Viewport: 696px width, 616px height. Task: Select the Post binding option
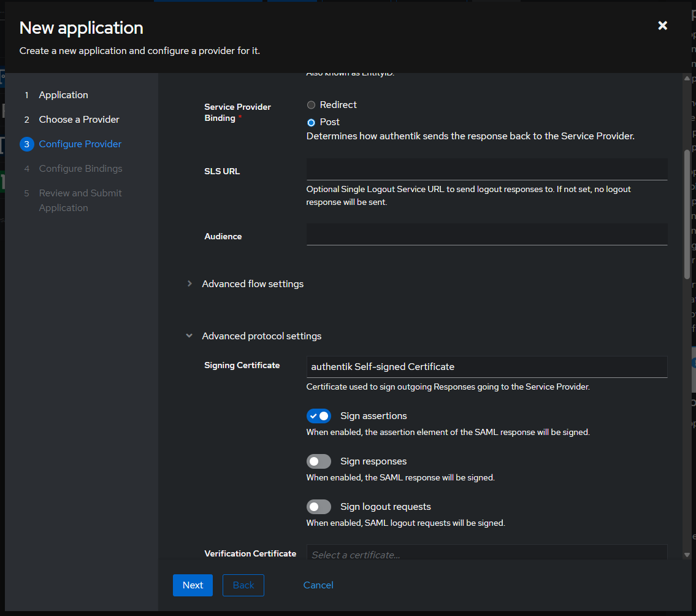click(311, 121)
